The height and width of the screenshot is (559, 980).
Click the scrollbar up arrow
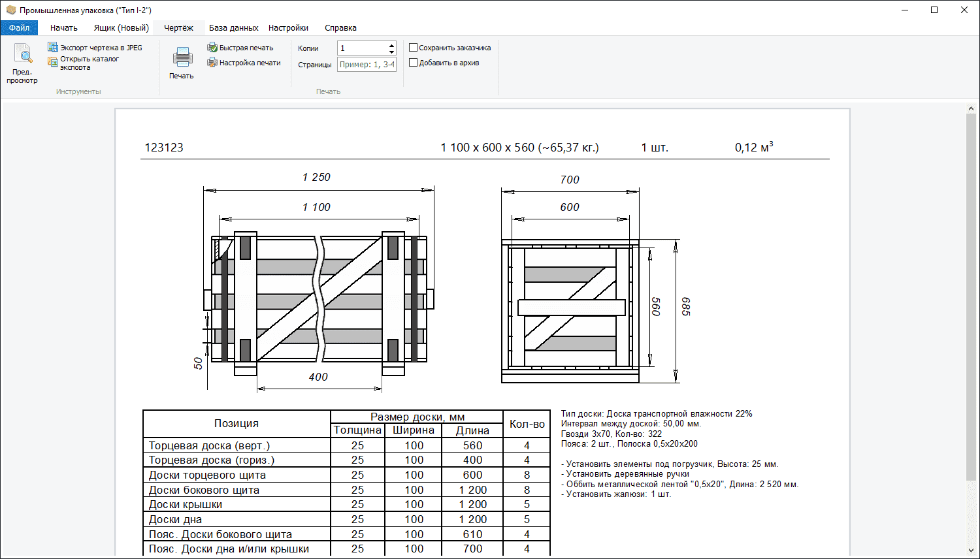(972, 108)
